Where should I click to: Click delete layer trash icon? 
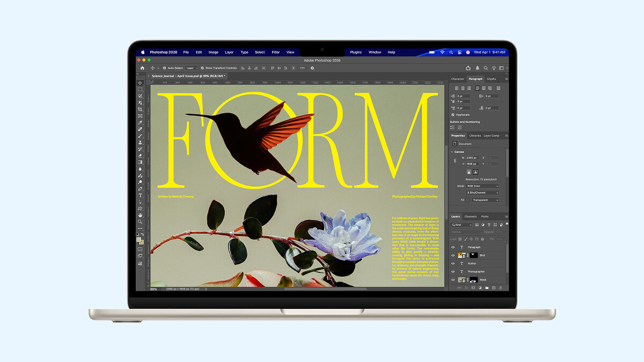501,288
